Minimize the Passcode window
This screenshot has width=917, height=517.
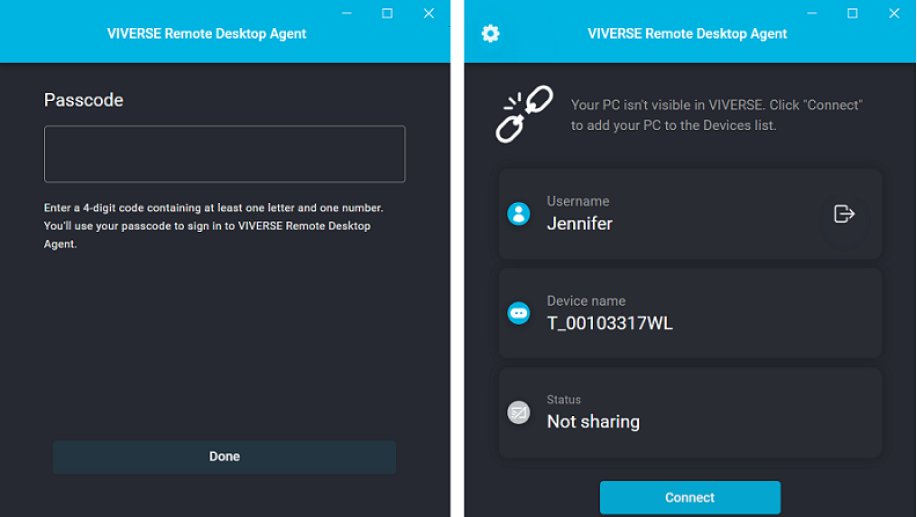point(347,13)
